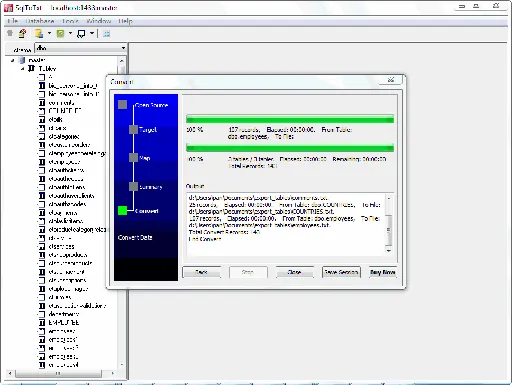Click the gray square beside Open Source step
This screenshot has width=512, height=385.
122,105
